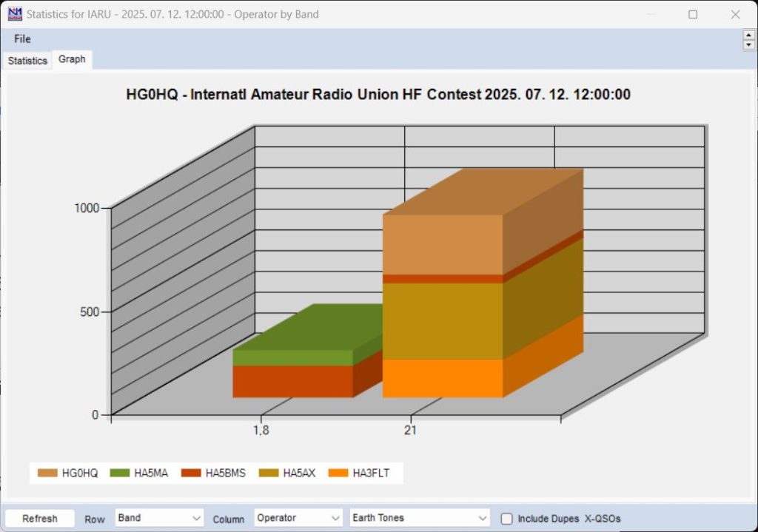
Task: Maximize the statistics window
Action: point(693,15)
